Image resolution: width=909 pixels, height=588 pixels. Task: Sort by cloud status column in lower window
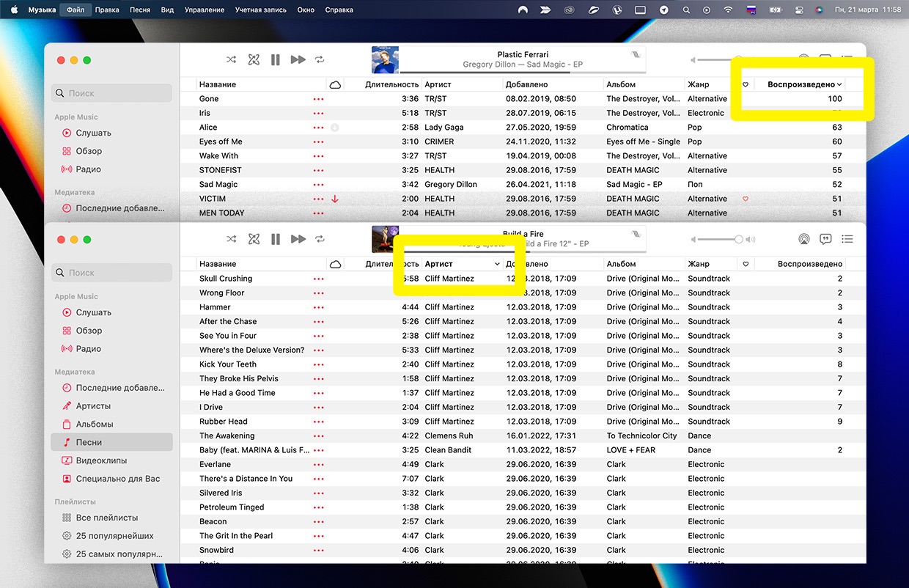336,264
